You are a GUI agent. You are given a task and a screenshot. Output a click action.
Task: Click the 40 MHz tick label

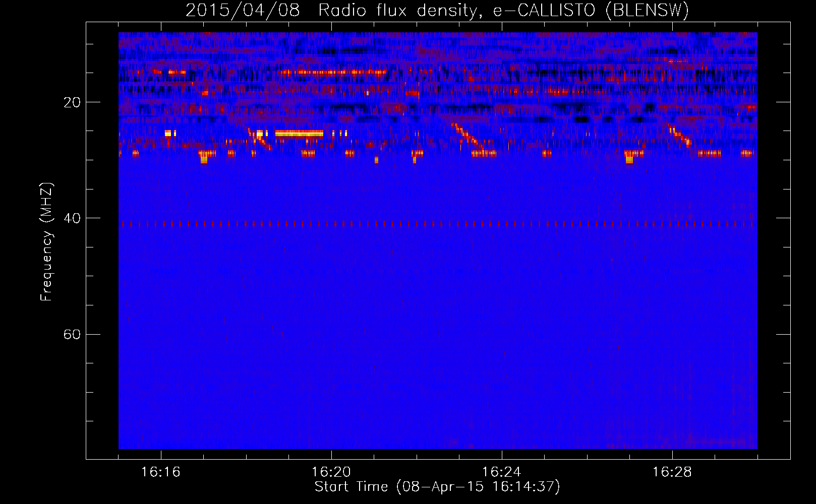72,218
